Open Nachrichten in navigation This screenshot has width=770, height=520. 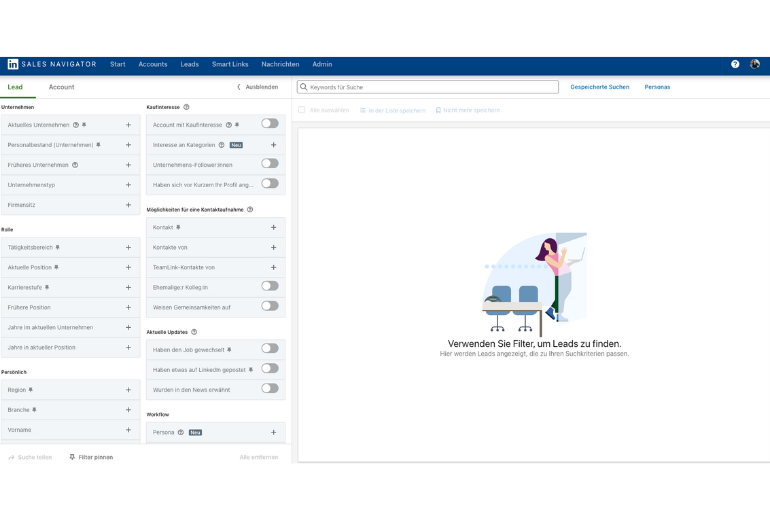pos(280,64)
